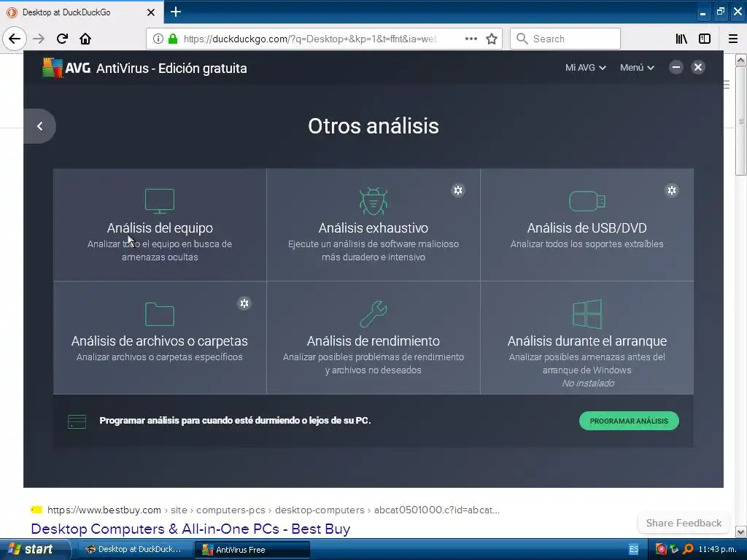Click the Firefox Search box
Viewport: 747px width, 560px height.
point(565,39)
